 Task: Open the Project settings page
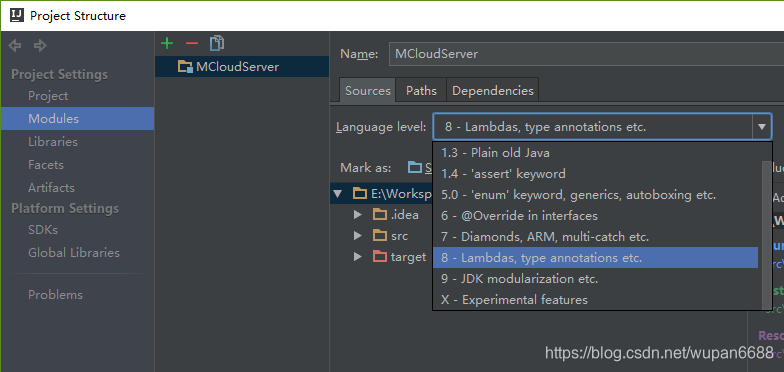48,96
